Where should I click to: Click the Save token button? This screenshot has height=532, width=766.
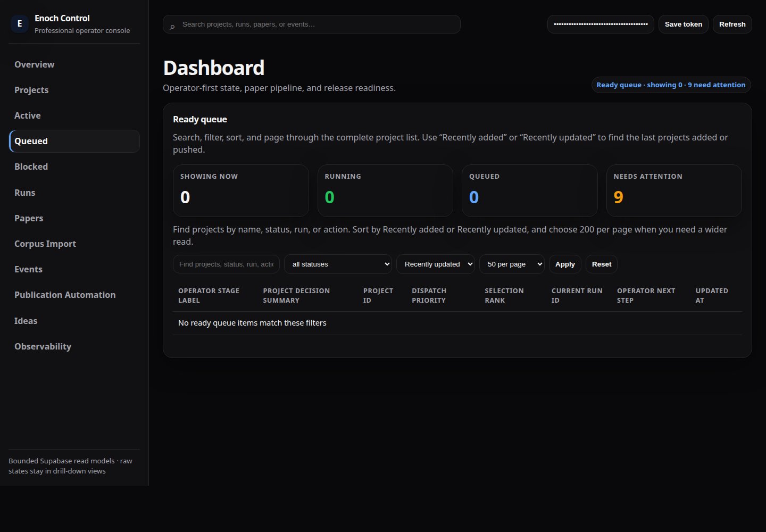[x=684, y=24]
